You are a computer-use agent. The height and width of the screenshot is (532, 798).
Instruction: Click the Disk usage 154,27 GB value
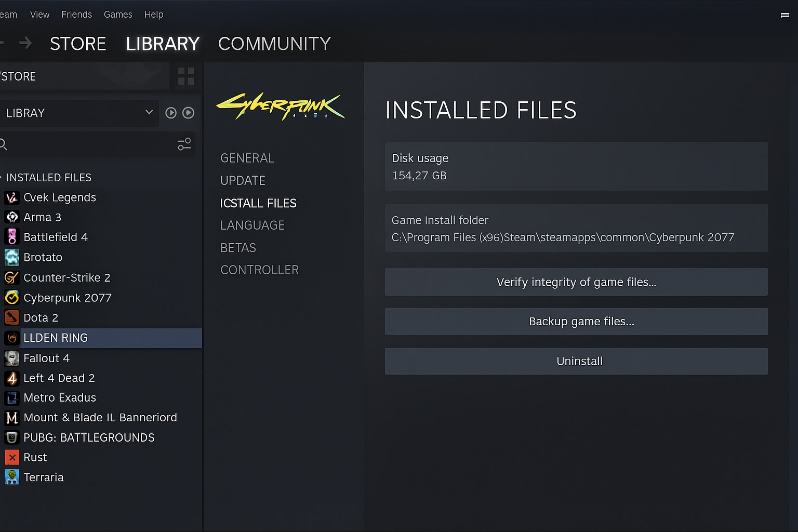(x=419, y=176)
